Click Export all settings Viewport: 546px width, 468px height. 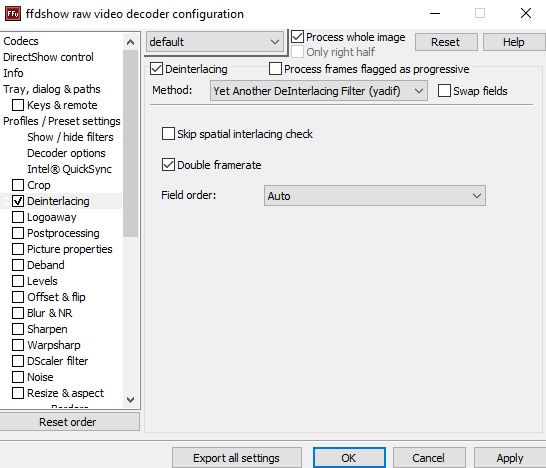coord(237,458)
